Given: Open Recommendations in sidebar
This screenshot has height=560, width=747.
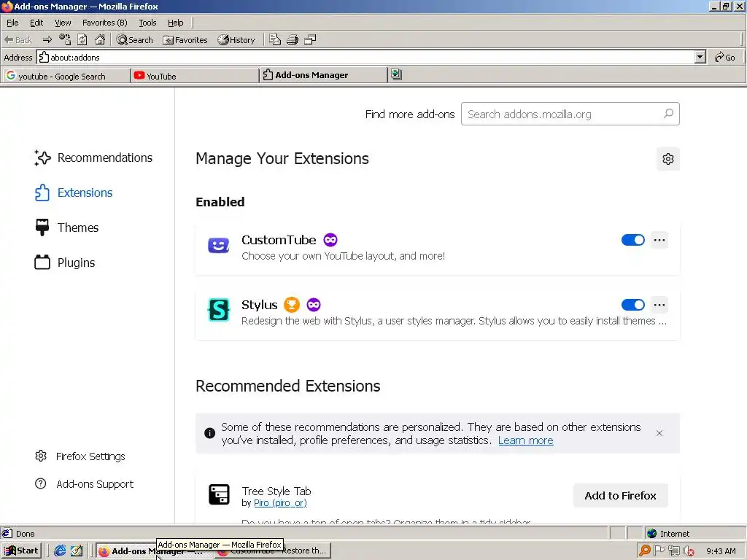Looking at the screenshot, I should (94, 157).
